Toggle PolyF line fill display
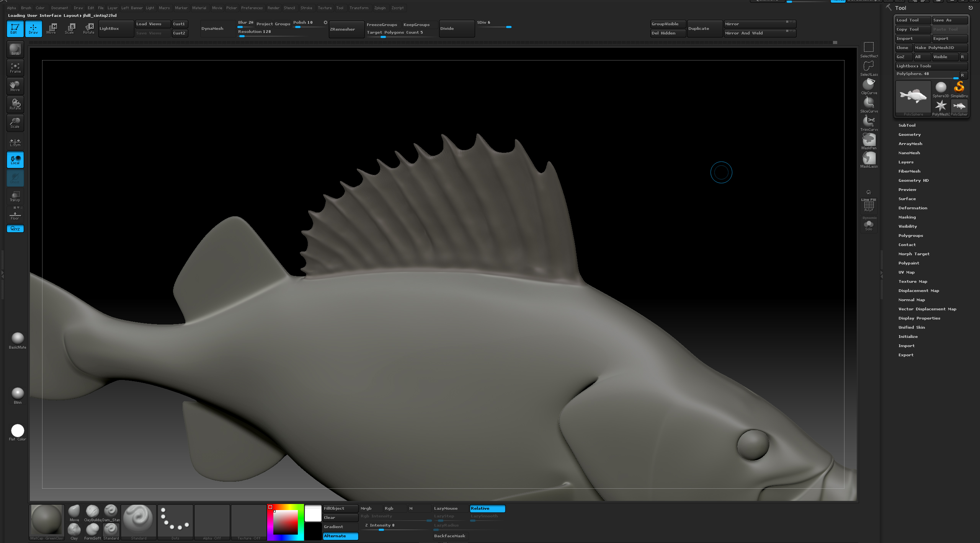 (869, 206)
